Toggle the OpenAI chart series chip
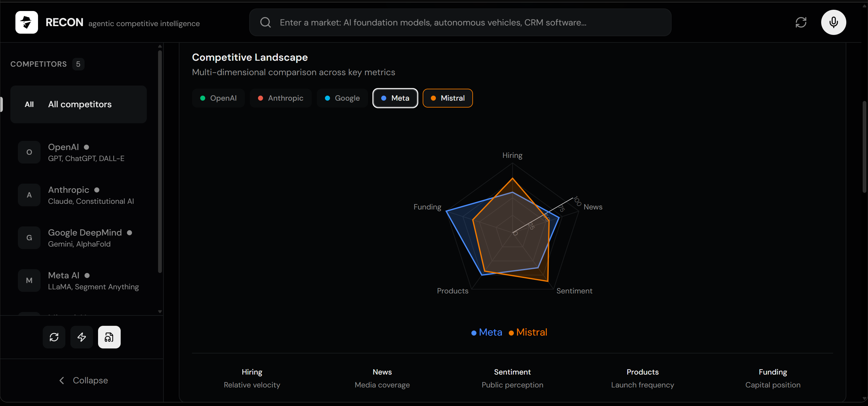Image resolution: width=868 pixels, height=406 pixels. (218, 98)
